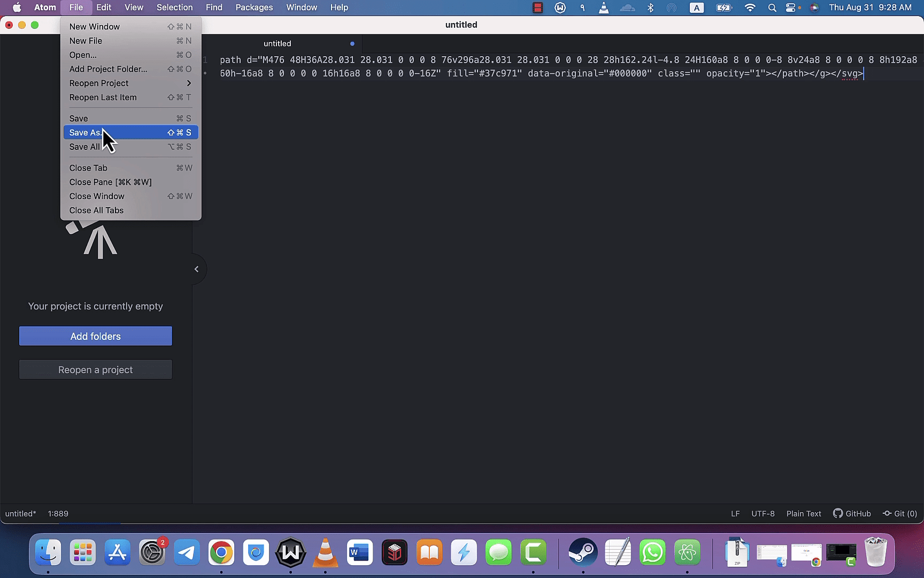
Task: Choose Save As… from File menu
Action: (x=130, y=132)
